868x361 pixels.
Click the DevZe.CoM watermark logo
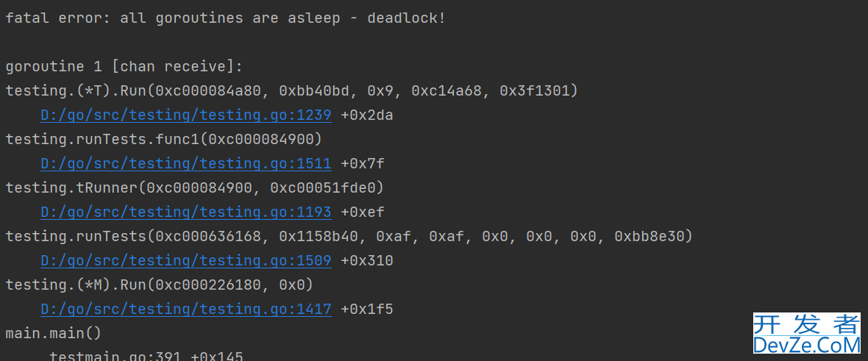(x=806, y=333)
